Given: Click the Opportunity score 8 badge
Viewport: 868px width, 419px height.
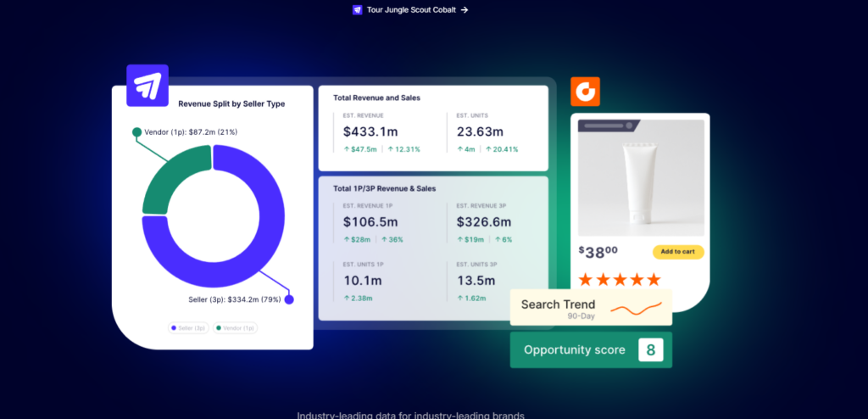Looking at the screenshot, I should [650, 349].
